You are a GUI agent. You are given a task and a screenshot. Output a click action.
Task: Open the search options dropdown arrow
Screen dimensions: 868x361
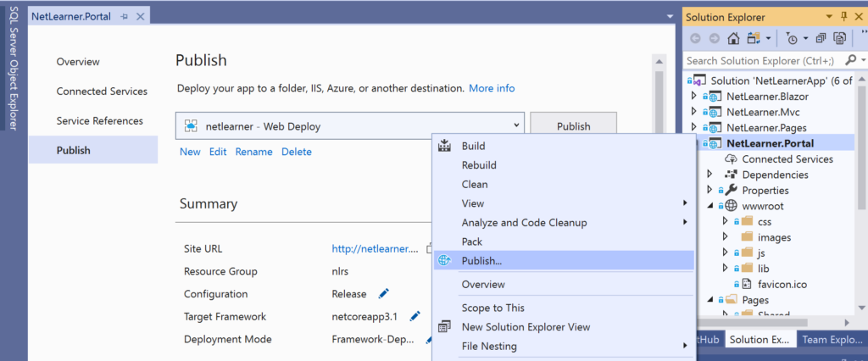[x=862, y=60]
